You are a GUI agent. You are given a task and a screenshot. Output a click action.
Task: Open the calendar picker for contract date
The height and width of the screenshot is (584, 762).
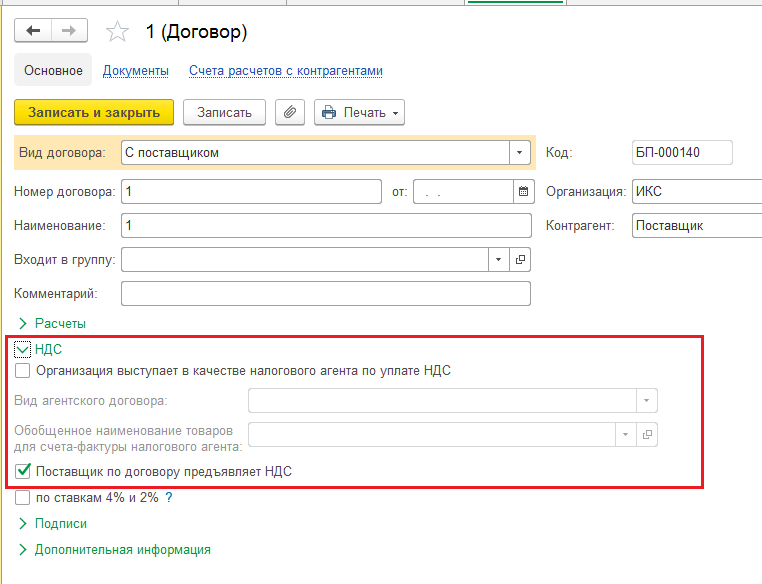[523, 191]
